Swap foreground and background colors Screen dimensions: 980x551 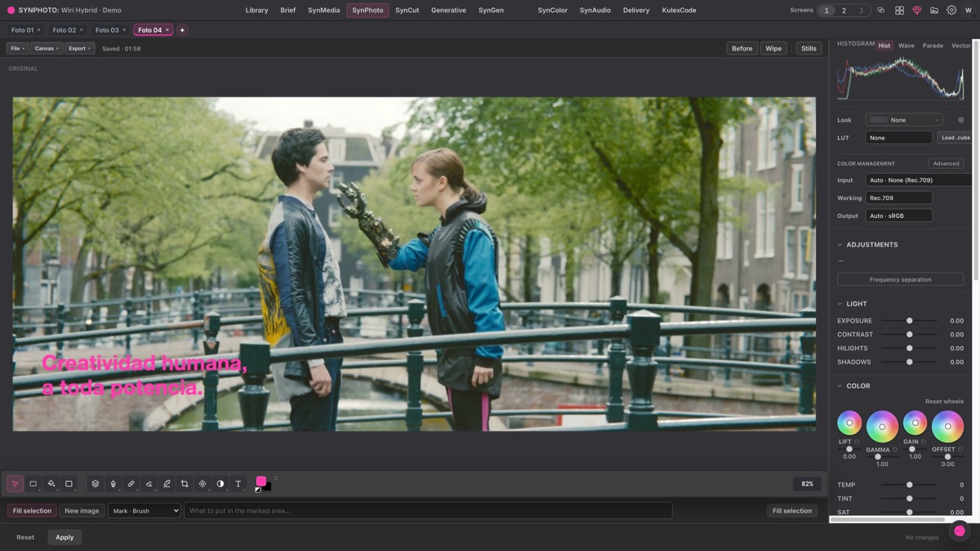tap(276, 478)
